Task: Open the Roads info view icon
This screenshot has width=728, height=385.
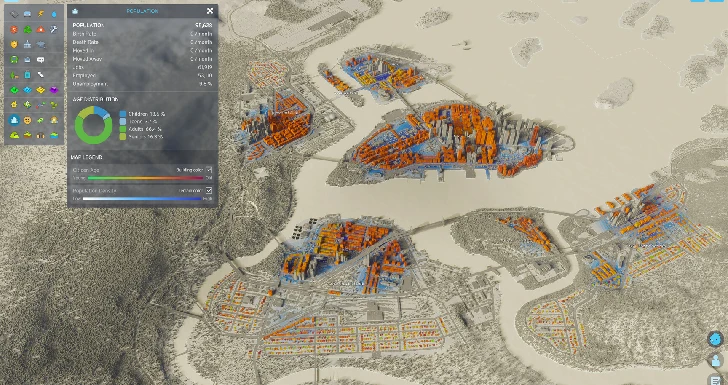Action: pos(14,14)
